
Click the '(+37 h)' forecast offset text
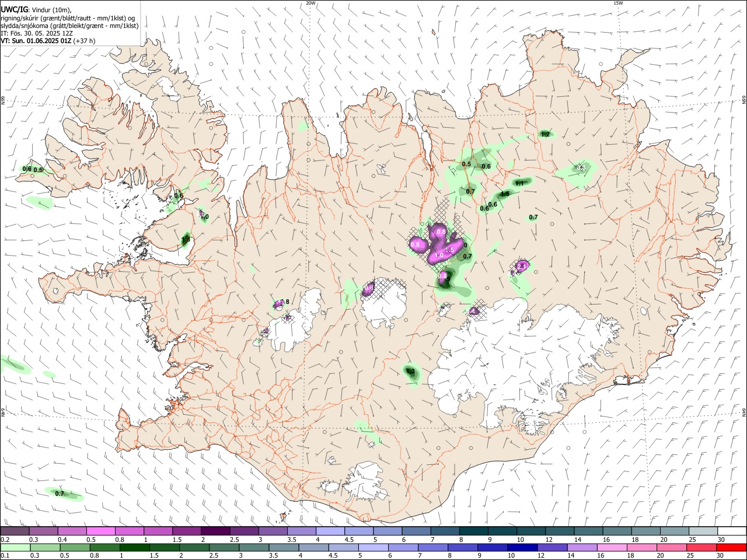pyautogui.click(x=85, y=41)
